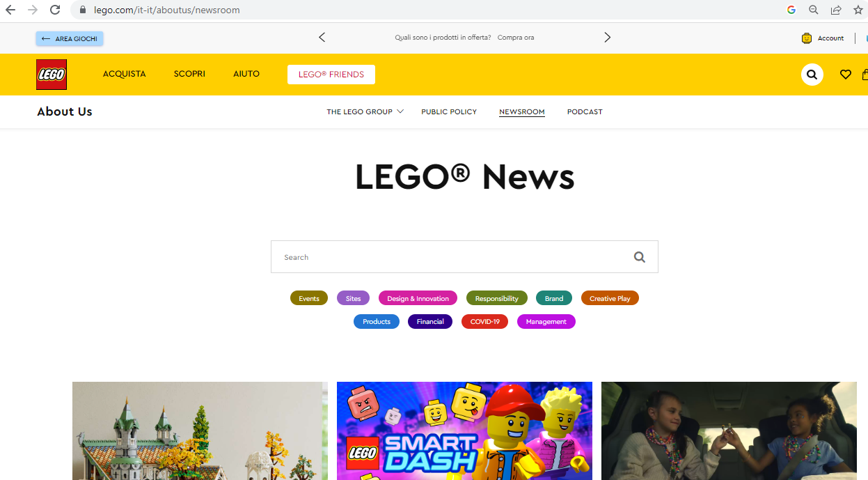The width and height of the screenshot is (868, 480).
Task: Open the SCOPRI menu
Action: (189, 74)
